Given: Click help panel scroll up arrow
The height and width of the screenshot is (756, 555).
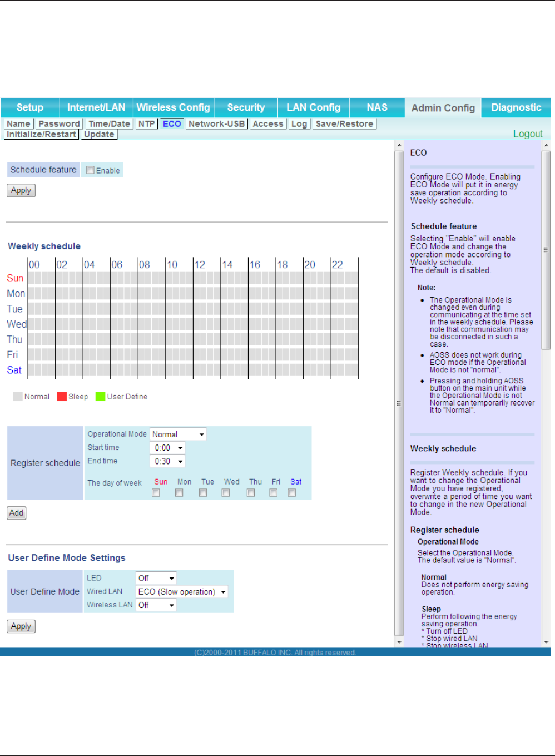Looking at the screenshot, I should point(546,145).
